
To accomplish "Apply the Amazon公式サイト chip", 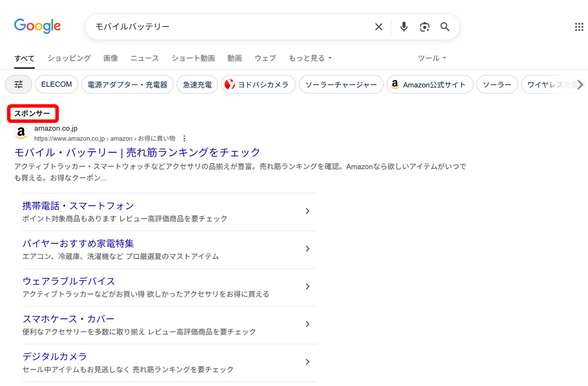I will pos(430,84).
